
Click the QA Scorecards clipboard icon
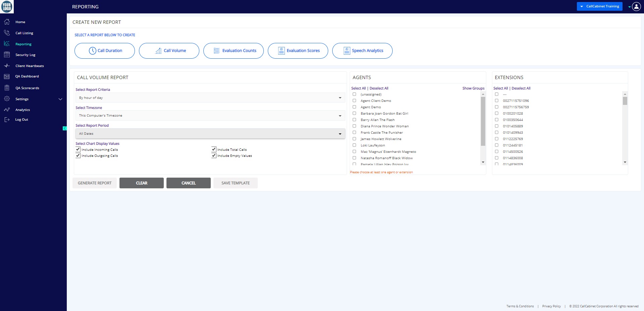[x=7, y=88]
